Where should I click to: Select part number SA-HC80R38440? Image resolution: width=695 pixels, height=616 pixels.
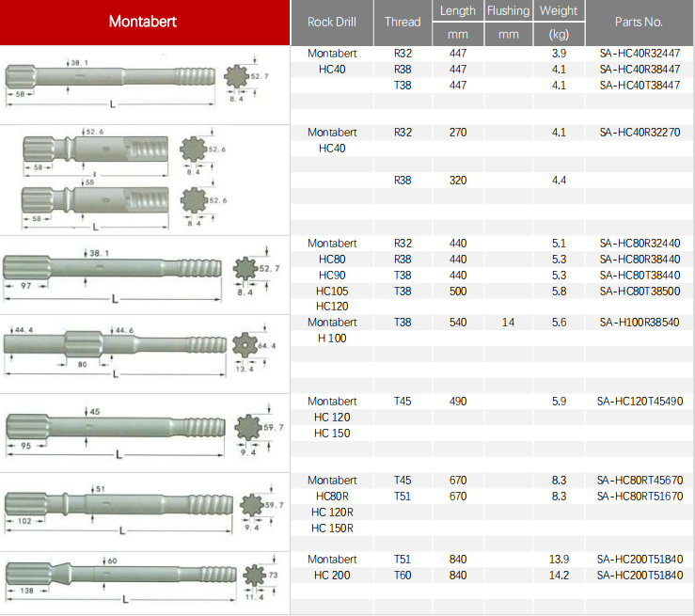[x=640, y=260]
